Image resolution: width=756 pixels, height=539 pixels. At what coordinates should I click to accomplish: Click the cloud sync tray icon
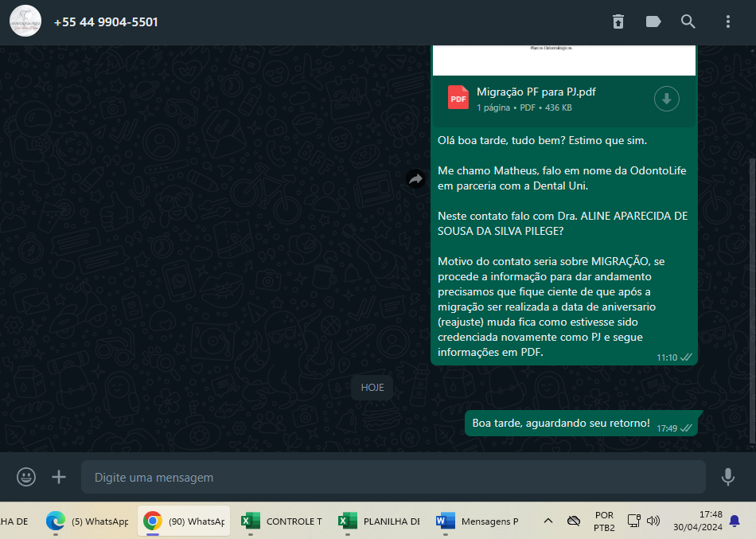pos(573,521)
